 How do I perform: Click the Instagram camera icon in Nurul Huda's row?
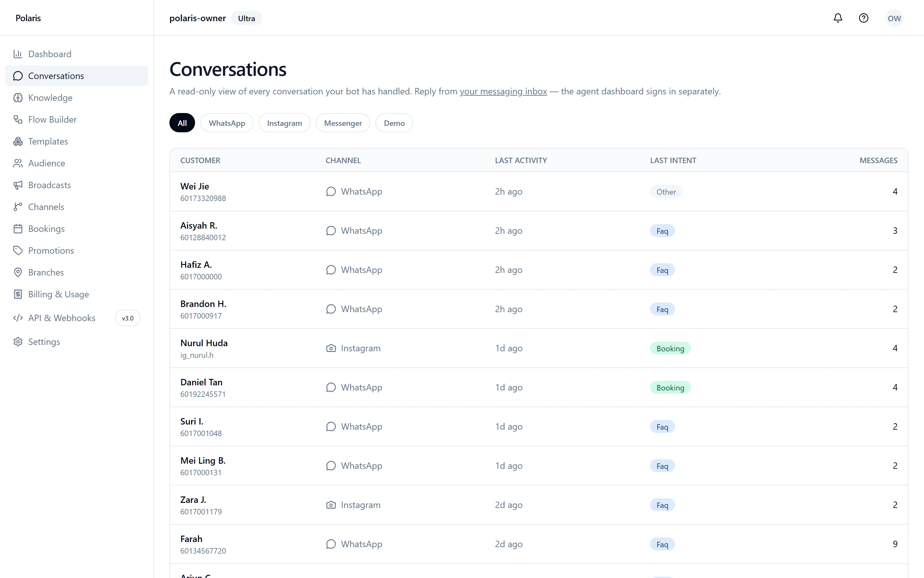[x=331, y=348]
